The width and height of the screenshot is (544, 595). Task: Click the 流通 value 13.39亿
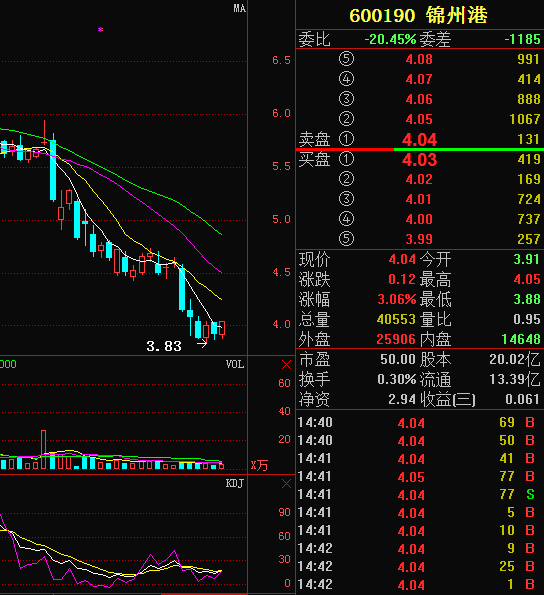pyautogui.click(x=515, y=379)
